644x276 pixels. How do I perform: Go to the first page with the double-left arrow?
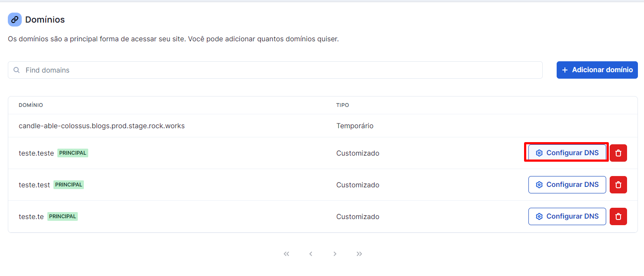(x=286, y=254)
